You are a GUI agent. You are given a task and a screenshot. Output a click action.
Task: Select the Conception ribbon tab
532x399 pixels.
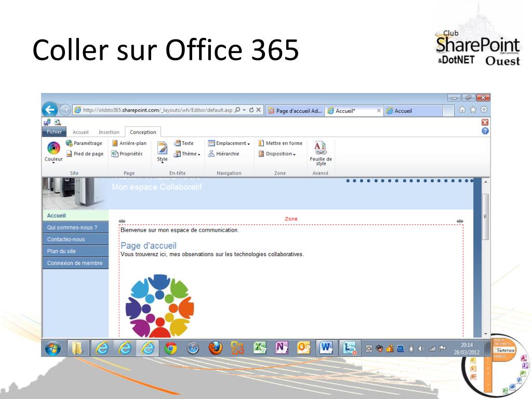point(143,132)
